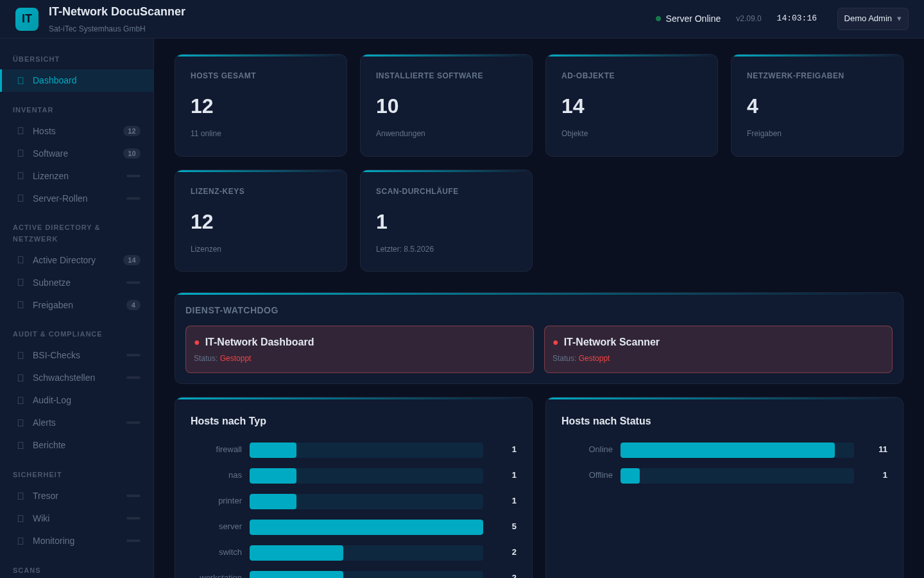Click the Berichte sidebar icon
The image size is (924, 578).
click(x=21, y=445)
